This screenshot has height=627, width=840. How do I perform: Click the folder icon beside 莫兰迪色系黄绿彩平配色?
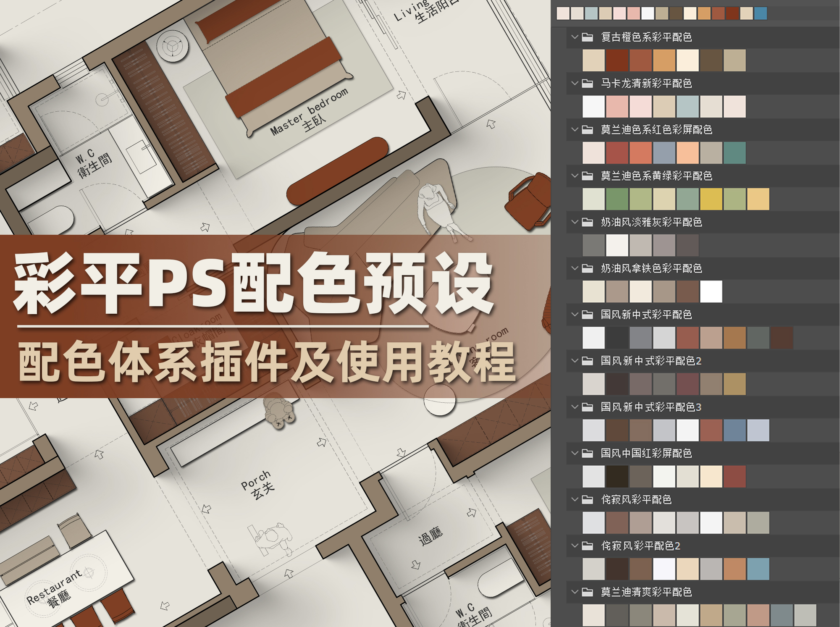click(588, 176)
